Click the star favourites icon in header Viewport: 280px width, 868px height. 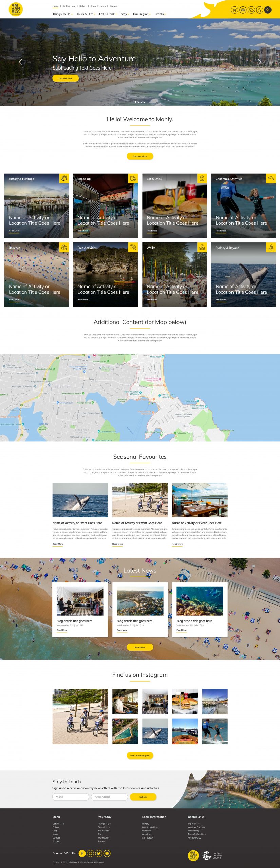pos(260,10)
